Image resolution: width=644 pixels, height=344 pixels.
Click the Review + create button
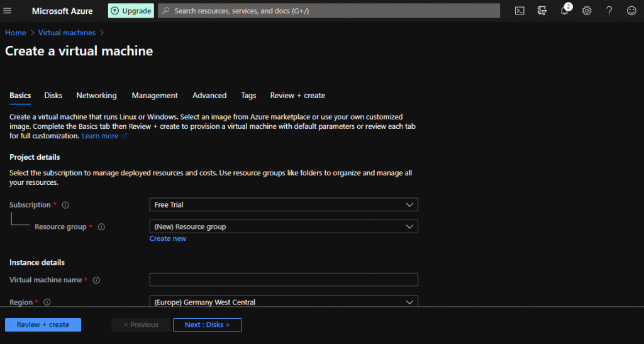(x=43, y=325)
